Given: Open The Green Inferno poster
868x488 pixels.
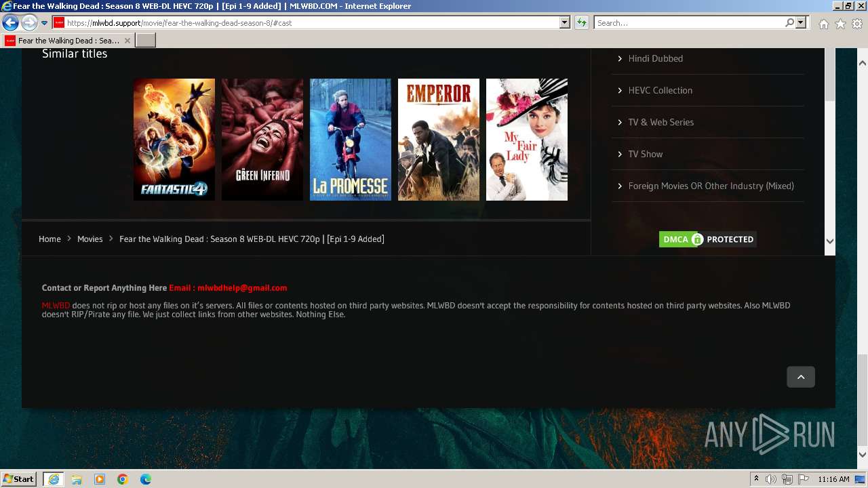Looking at the screenshot, I should point(262,140).
